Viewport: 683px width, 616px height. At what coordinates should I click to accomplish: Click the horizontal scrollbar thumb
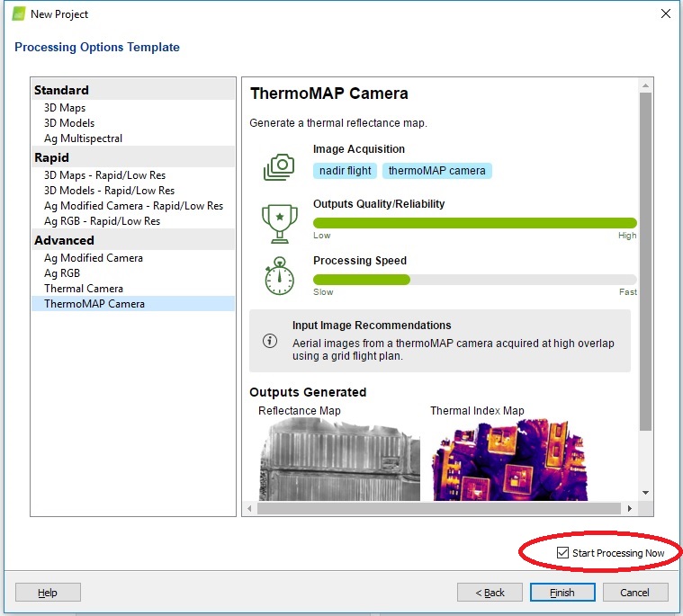point(438,508)
